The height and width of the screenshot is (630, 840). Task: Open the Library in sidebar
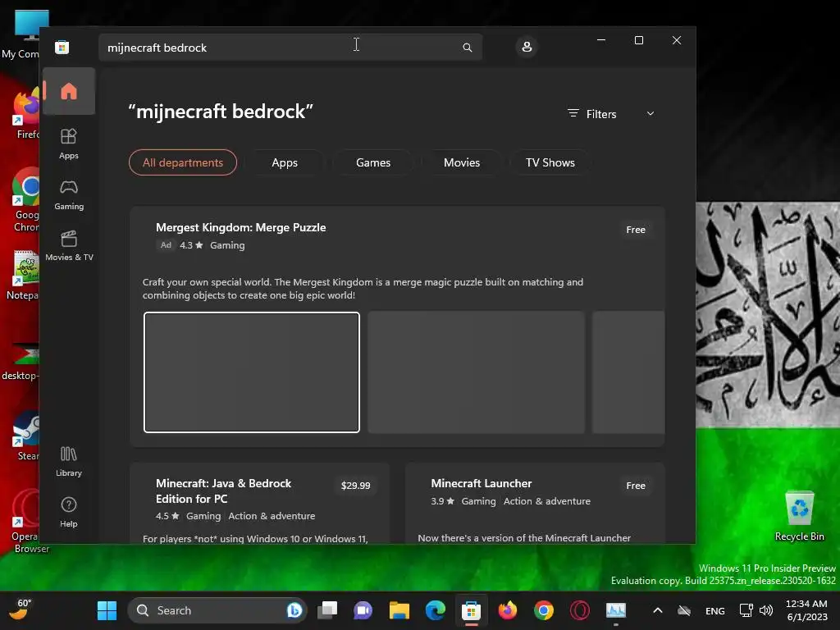pos(69,461)
